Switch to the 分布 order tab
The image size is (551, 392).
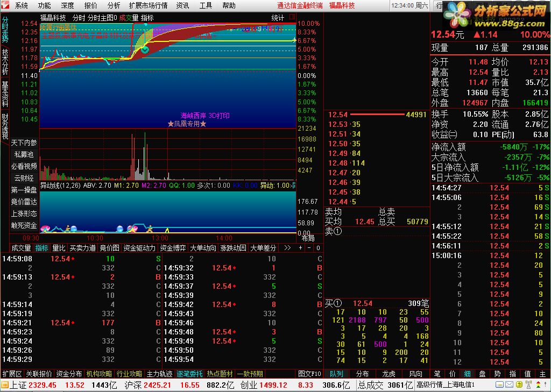[x=362, y=374]
